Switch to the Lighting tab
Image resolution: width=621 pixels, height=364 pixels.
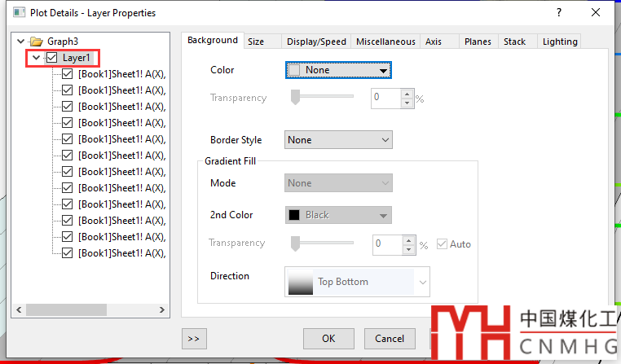click(560, 42)
